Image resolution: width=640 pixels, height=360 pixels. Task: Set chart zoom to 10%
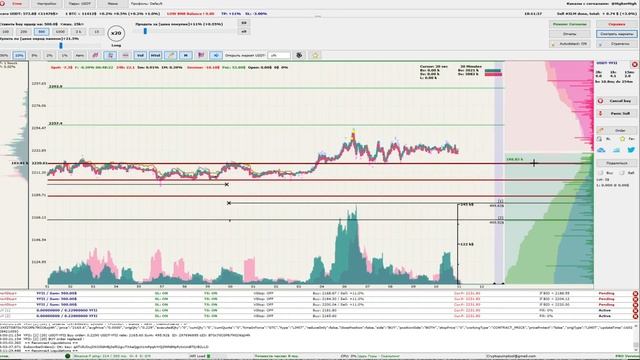[x=19, y=55]
